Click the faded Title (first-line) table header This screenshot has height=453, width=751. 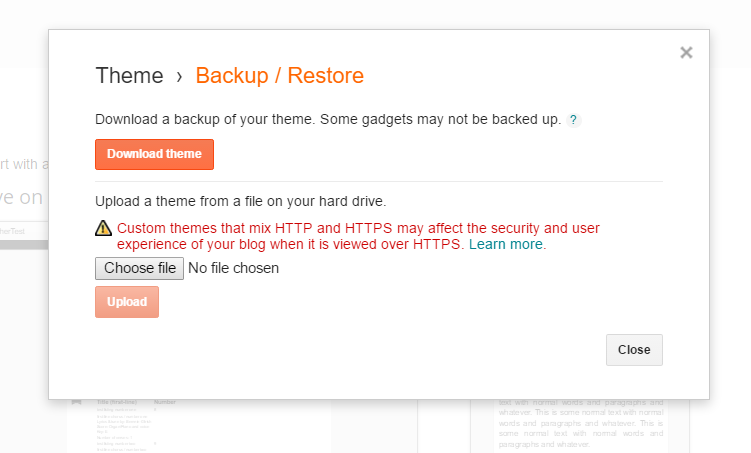[x=117, y=402]
